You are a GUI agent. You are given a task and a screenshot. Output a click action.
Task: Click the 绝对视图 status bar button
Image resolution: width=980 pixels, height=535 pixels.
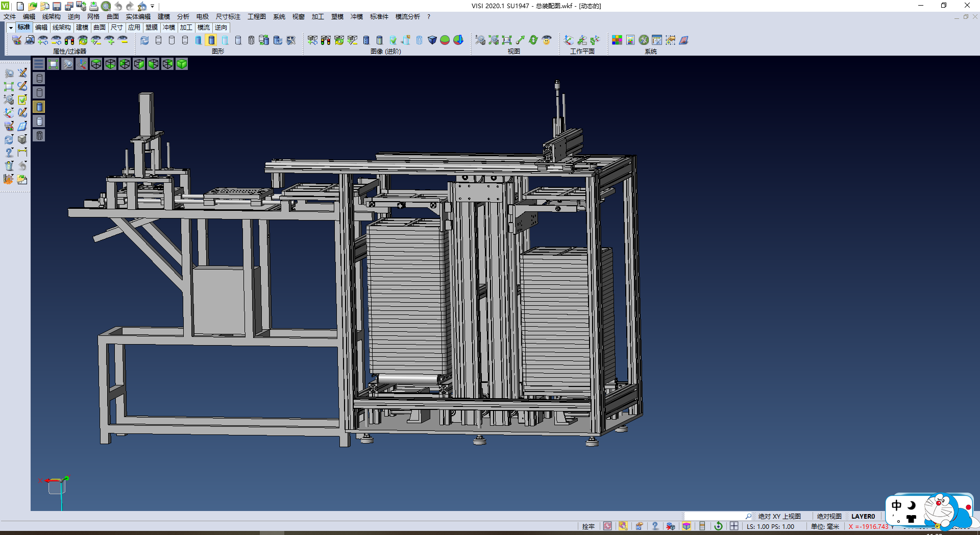click(829, 516)
